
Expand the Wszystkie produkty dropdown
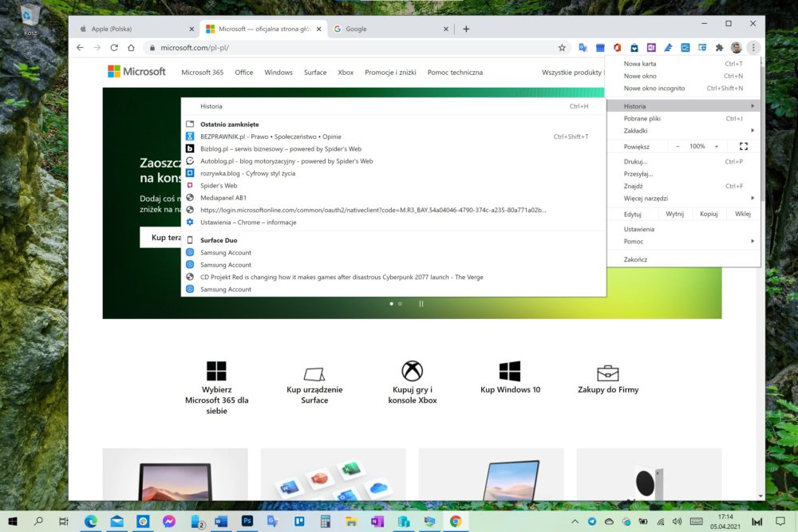(573, 73)
